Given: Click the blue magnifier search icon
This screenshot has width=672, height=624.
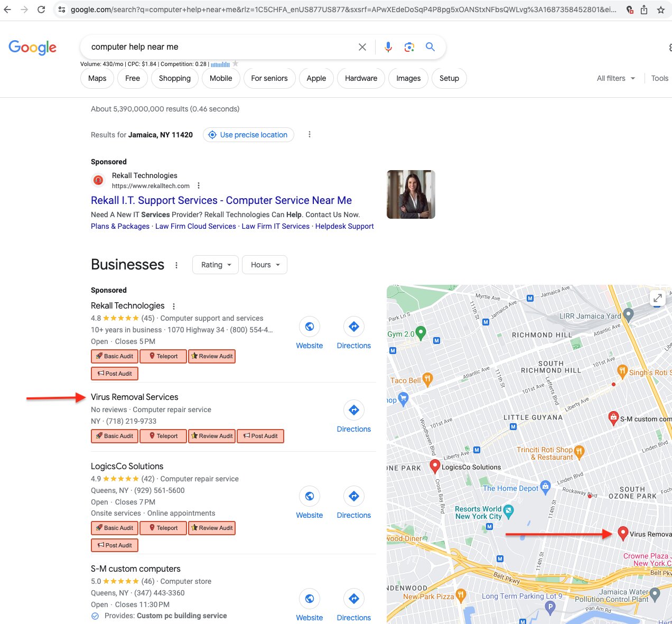Looking at the screenshot, I should (x=431, y=47).
